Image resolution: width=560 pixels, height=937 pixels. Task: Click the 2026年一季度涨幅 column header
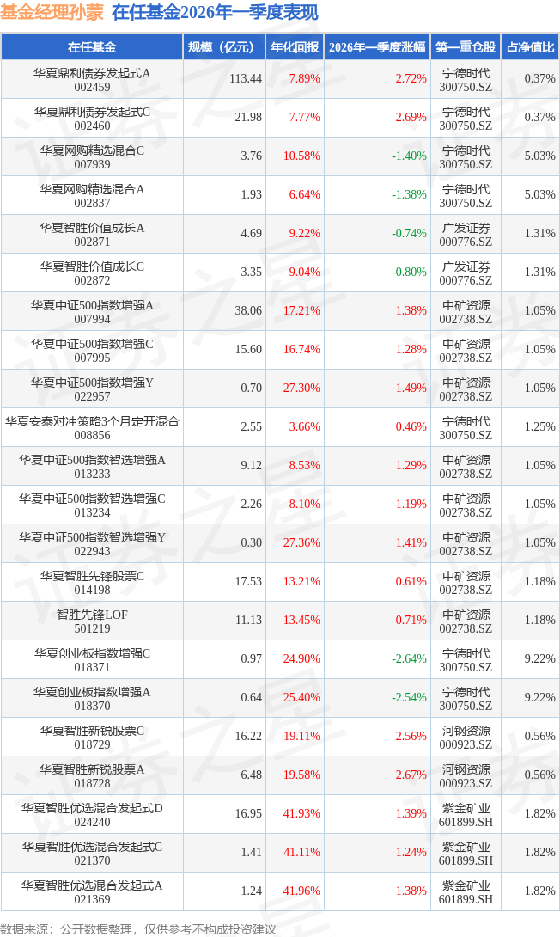click(377, 46)
